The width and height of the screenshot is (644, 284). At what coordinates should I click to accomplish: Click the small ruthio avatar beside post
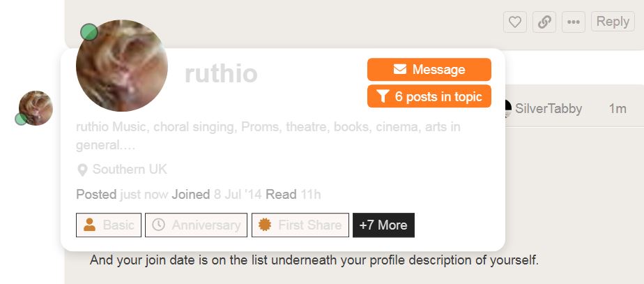coord(36,108)
